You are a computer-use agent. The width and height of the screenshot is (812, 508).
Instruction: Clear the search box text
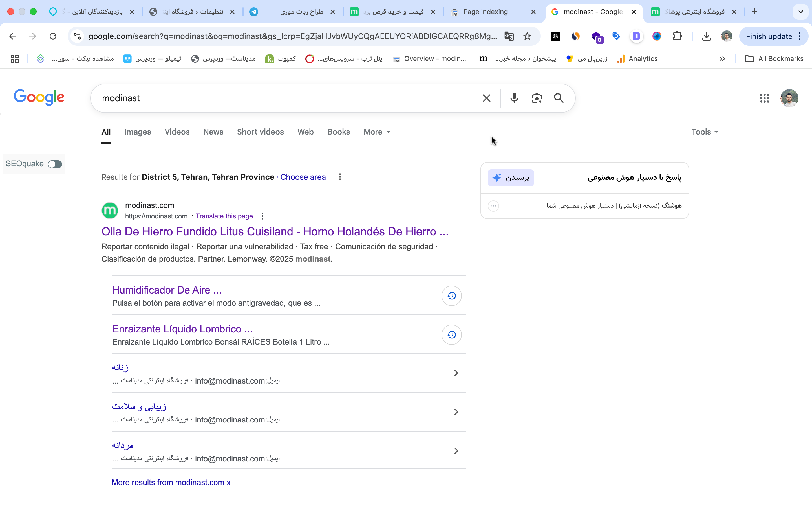pyautogui.click(x=486, y=98)
